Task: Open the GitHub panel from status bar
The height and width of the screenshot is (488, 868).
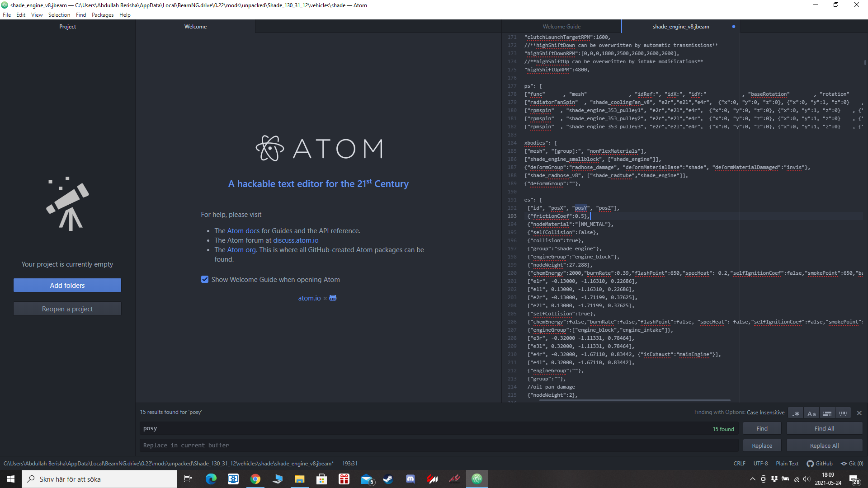Action: click(x=820, y=464)
